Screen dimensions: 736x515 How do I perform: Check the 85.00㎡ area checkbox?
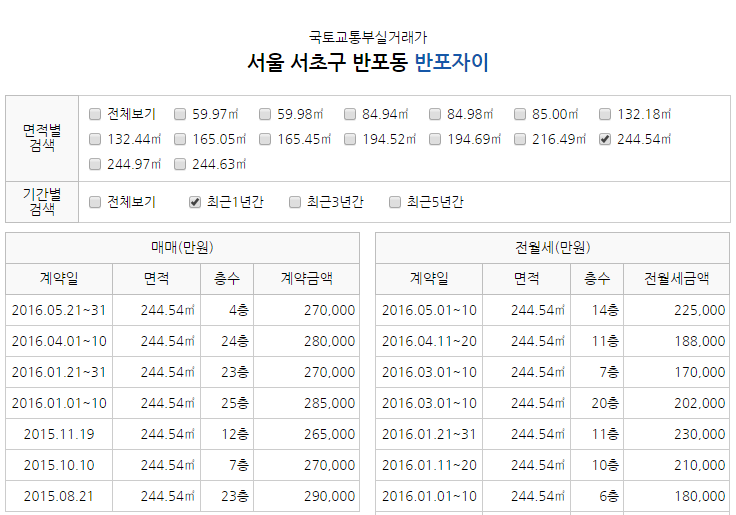pos(520,114)
